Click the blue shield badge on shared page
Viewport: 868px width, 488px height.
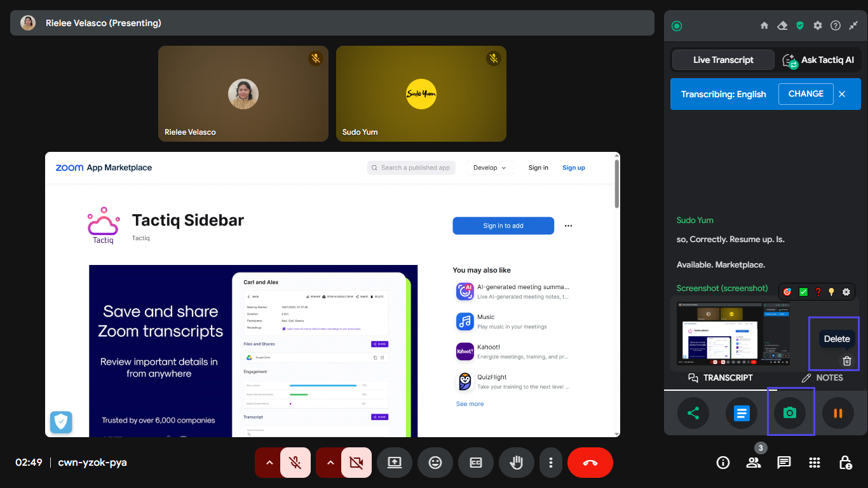[x=61, y=422]
